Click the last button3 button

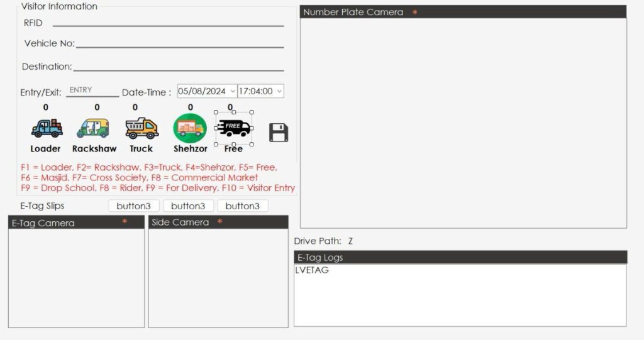tap(243, 206)
